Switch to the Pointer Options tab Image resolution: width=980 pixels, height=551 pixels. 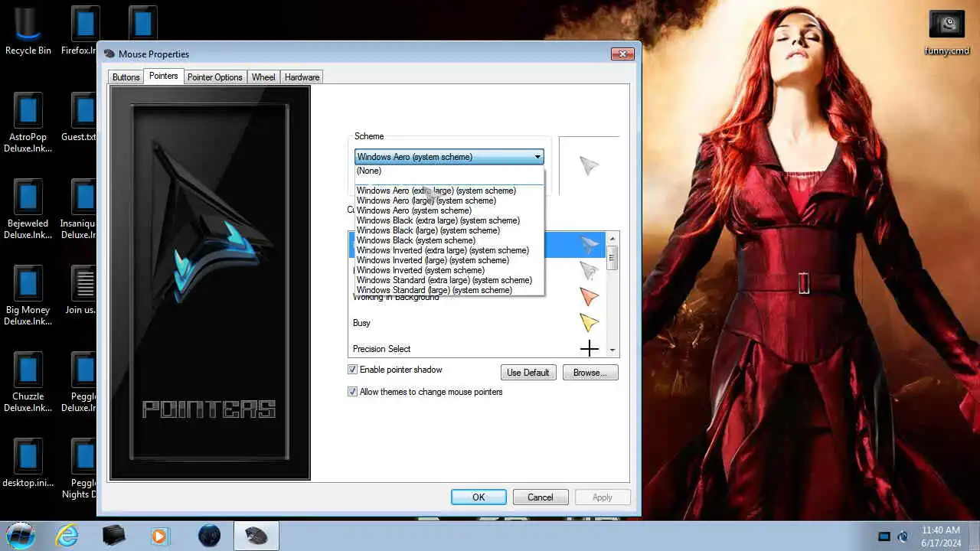point(215,77)
